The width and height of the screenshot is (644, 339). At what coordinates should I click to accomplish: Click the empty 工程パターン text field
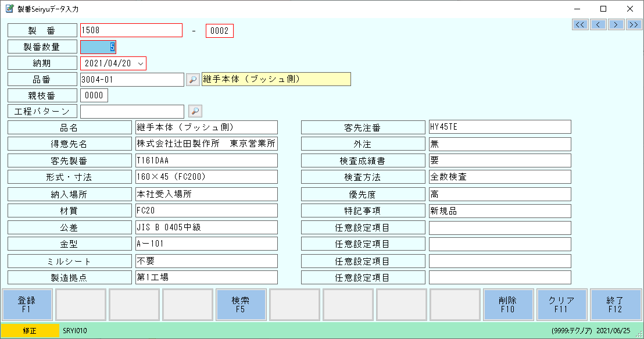point(132,111)
